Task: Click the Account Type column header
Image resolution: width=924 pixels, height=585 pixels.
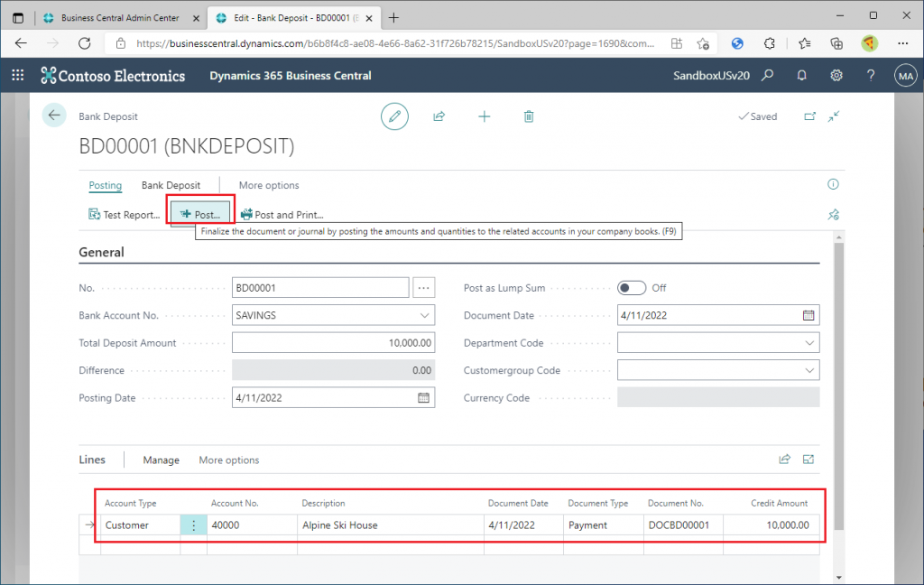Action: point(130,503)
